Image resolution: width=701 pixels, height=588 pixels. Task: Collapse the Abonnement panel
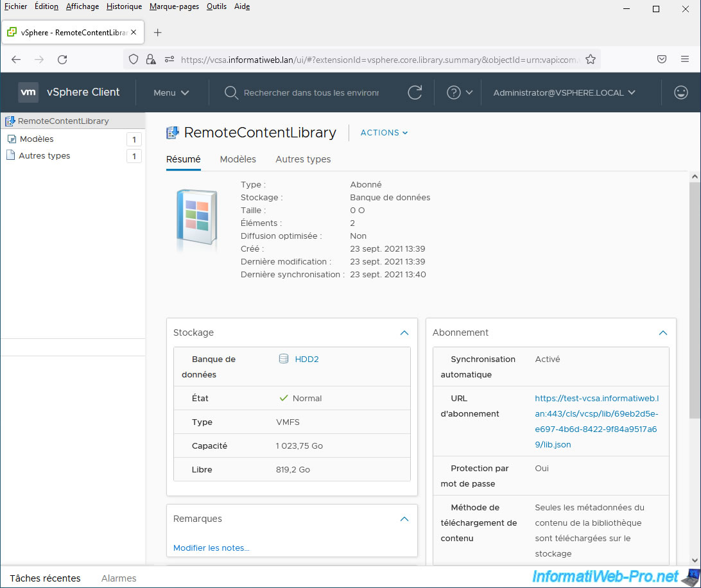(662, 333)
